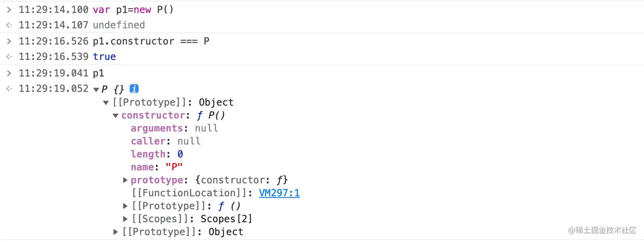Click the p1.constructor === P command text

(151, 41)
